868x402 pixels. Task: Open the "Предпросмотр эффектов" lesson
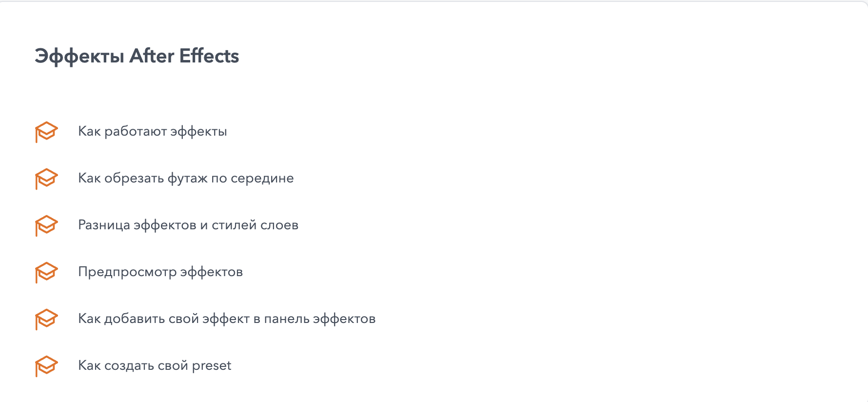click(x=160, y=272)
